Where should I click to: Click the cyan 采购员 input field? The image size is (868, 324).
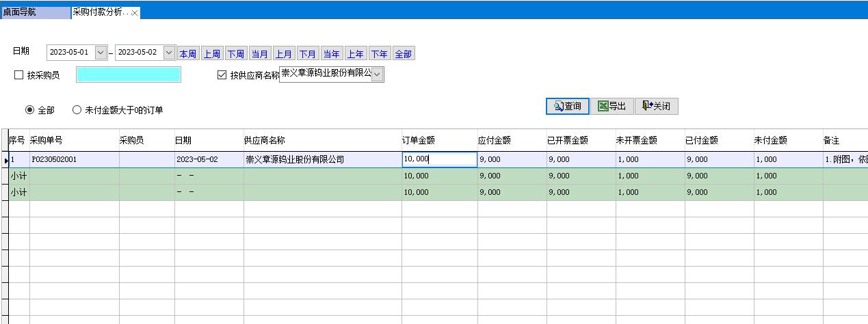tap(129, 75)
